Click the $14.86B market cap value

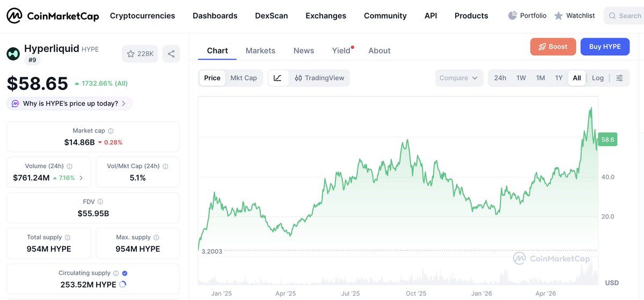79,142
